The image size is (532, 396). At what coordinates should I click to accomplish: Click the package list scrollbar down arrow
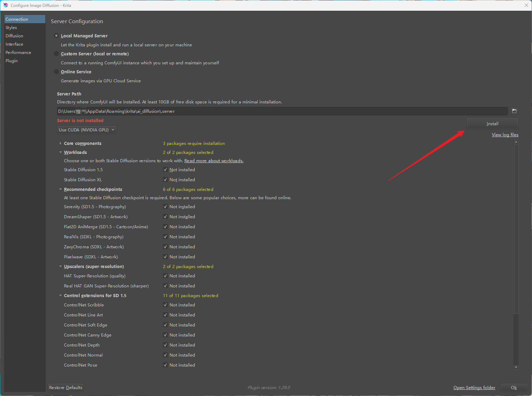tap(516, 367)
